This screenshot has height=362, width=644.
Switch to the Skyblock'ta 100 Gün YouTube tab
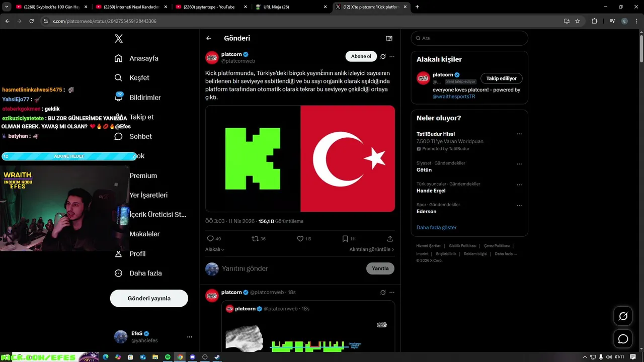click(x=50, y=7)
